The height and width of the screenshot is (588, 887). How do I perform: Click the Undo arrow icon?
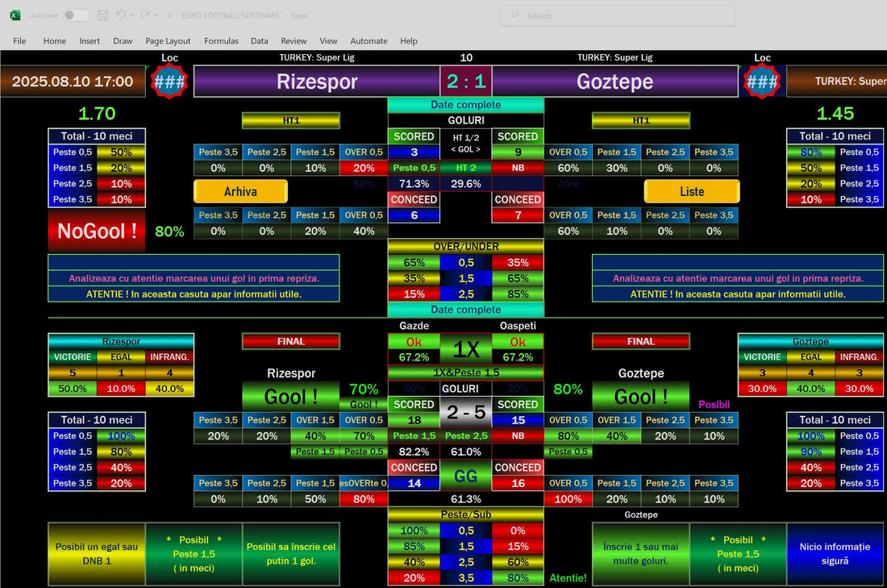coord(120,15)
